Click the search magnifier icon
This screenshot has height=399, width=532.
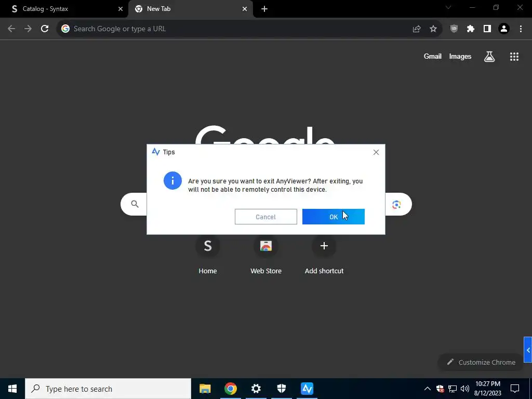point(135,204)
